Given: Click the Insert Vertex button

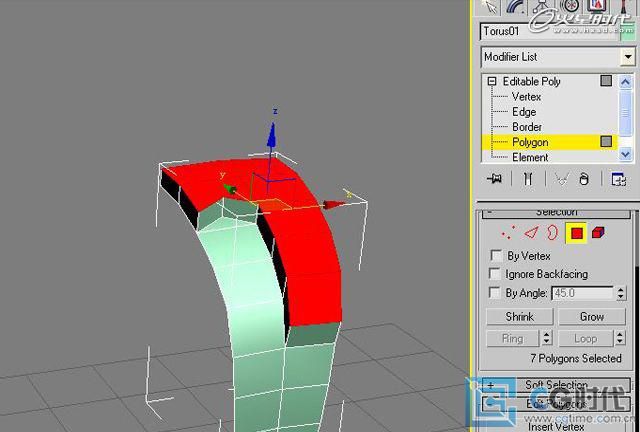Looking at the screenshot, I should 556,427.
